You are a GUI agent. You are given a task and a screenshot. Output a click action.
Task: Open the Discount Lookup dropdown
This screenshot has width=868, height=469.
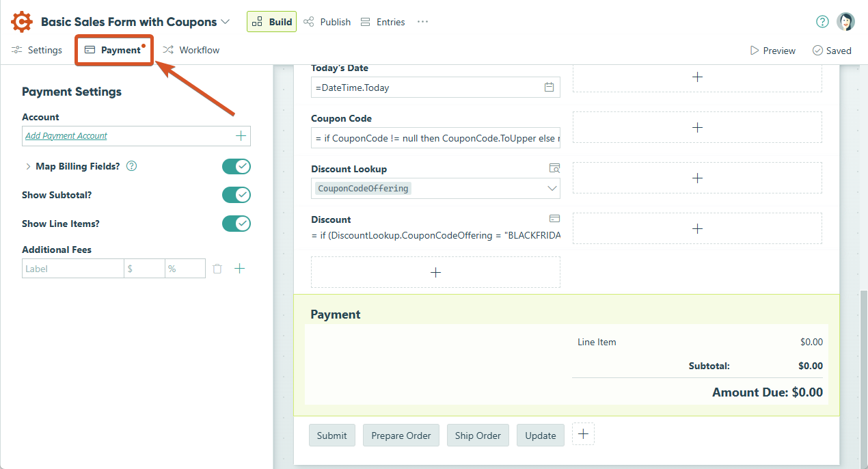point(552,188)
